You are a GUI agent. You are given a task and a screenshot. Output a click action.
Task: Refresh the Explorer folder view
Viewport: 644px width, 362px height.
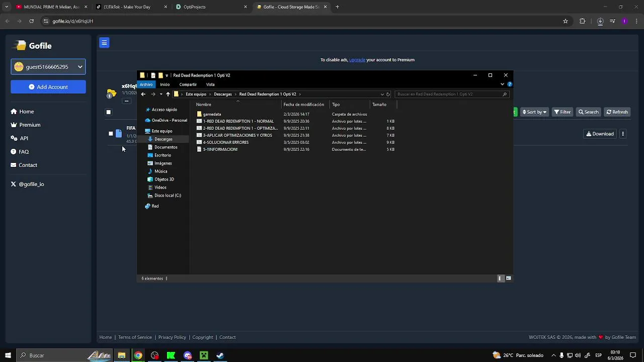[x=388, y=94]
